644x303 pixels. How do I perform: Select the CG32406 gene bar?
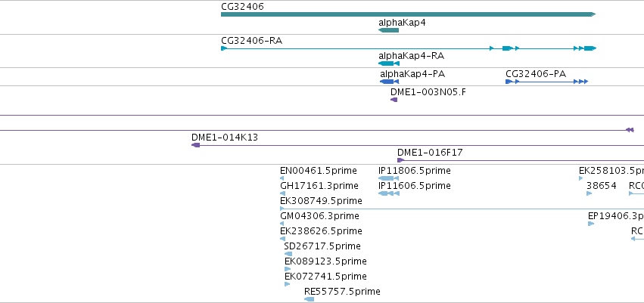[408, 14]
